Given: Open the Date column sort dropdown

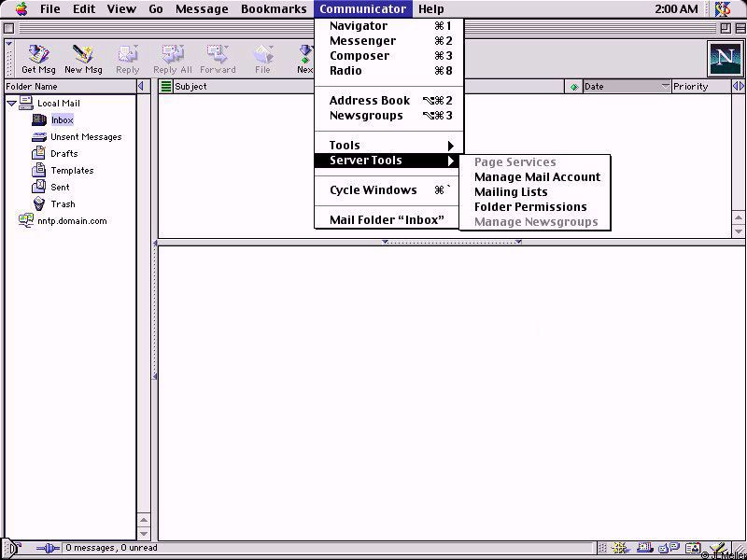Looking at the screenshot, I should 666,87.
